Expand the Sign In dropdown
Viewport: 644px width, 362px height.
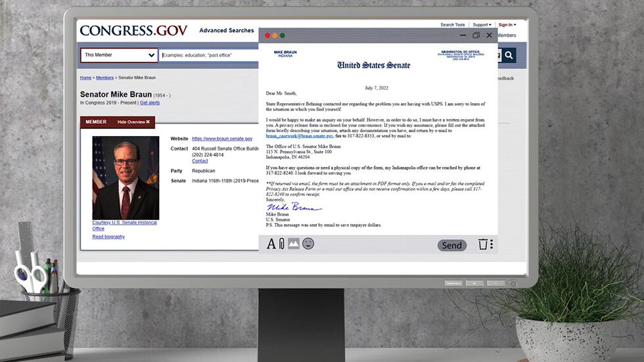tap(507, 25)
